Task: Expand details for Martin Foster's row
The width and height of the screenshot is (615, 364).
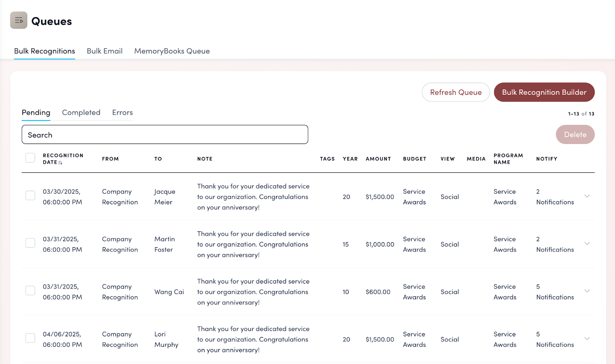Action: (587, 244)
